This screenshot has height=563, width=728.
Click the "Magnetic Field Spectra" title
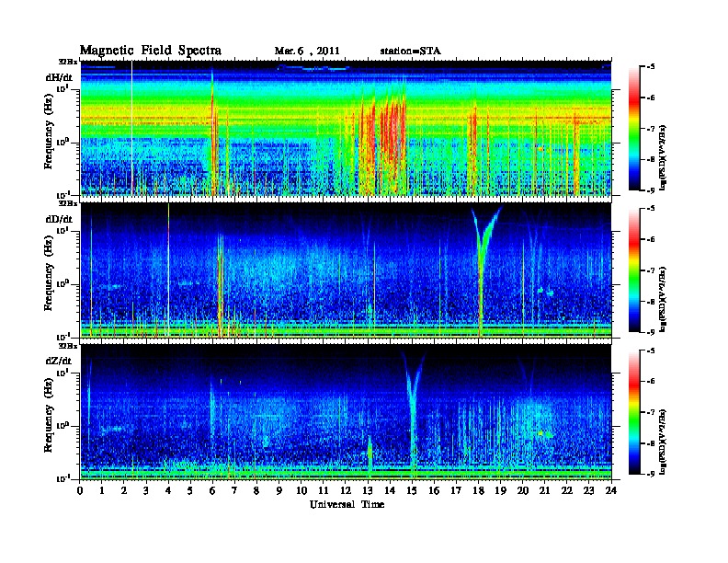coord(151,51)
